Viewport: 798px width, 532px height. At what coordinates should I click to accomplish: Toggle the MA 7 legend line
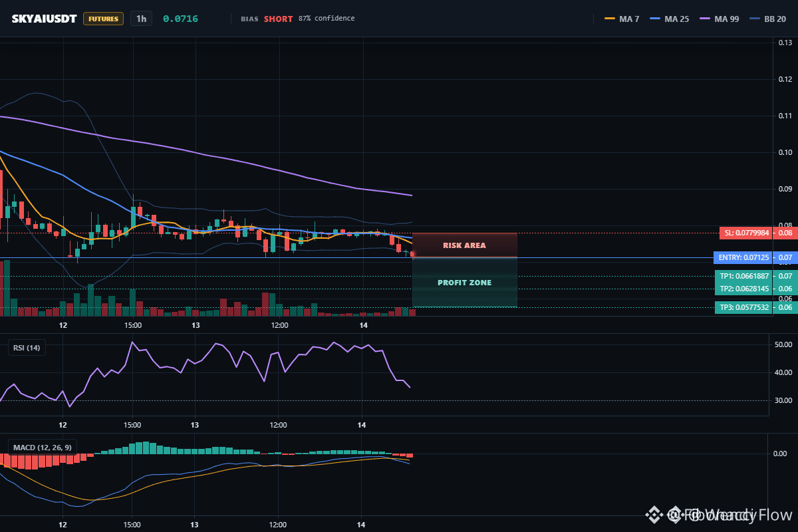[622, 19]
